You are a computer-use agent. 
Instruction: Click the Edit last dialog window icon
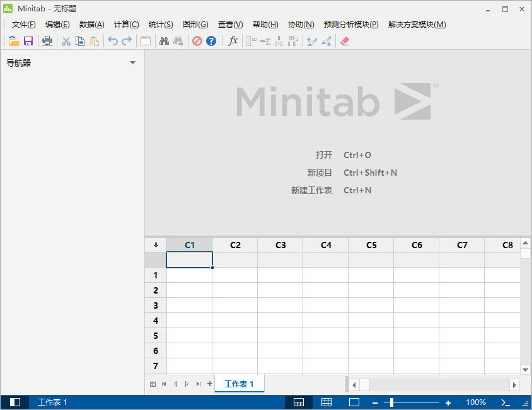coord(146,41)
